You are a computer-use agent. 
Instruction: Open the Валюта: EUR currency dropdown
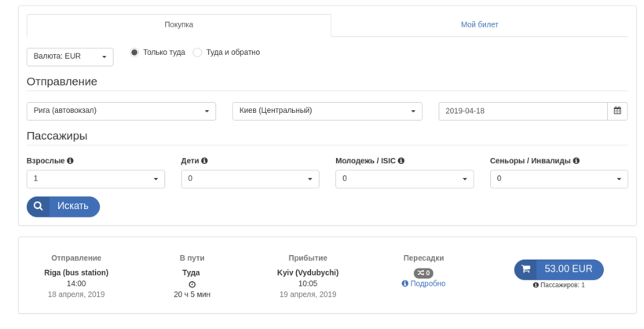(x=70, y=57)
